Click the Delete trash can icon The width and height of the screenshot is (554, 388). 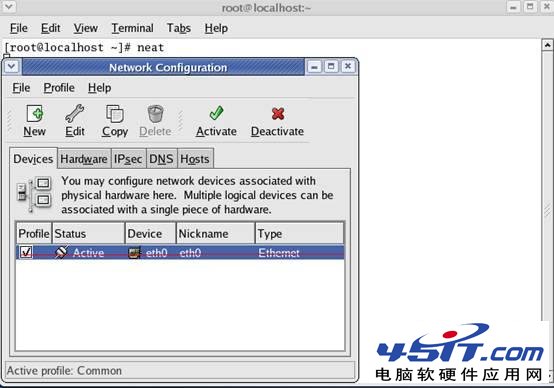tap(155, 113)
